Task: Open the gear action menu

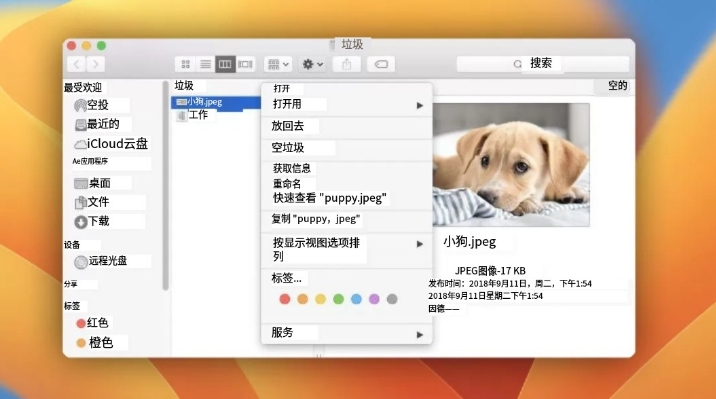Action: (313, 64)
